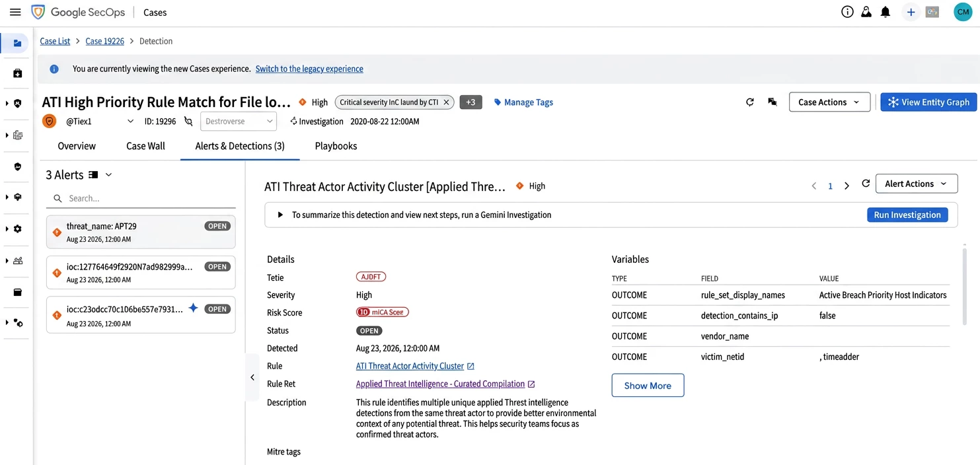Open the Playbooks tab
980x465 pixels.
click(x=336, y=146)
